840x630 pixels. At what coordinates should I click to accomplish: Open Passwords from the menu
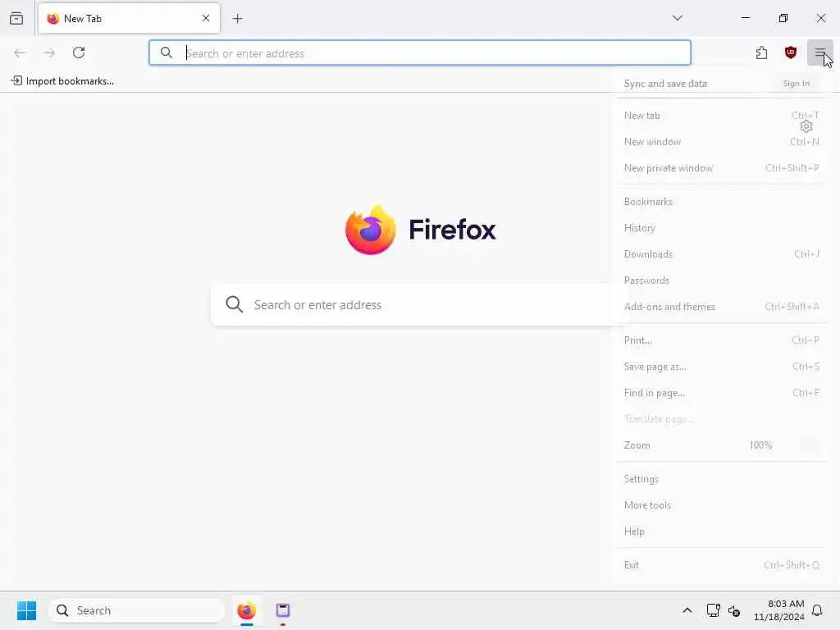[x=721, y=281]
